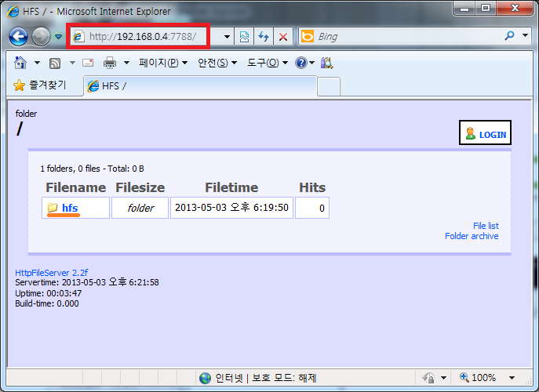This screenshot has width=539, height=392.
Task: Open the hfs folder link
Action: point(70,208)
